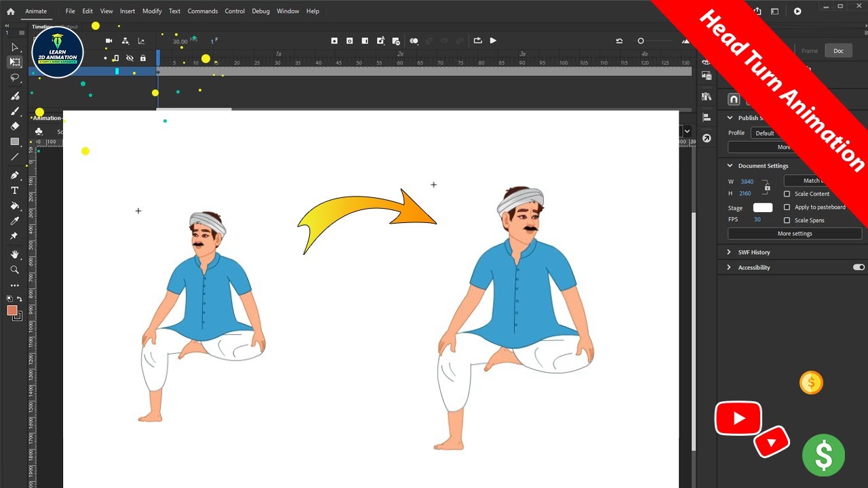
Task: Expand the Accessibility section
Action: (x=730, y=267)
